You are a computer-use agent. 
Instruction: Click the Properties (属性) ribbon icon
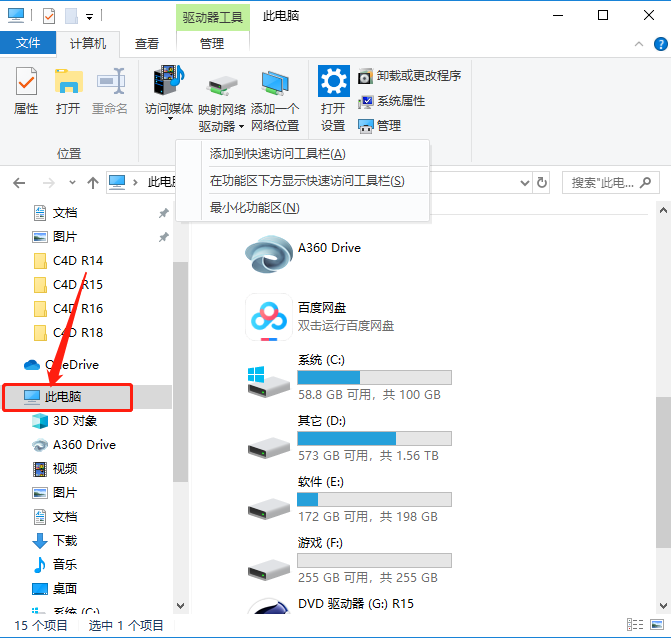pyautogui.click(x=26, y=81)
